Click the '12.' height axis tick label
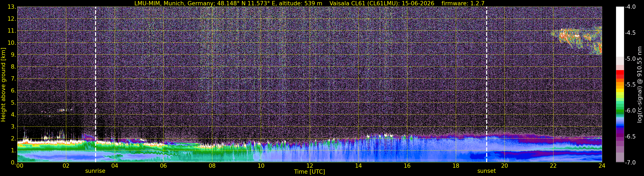Viewport: 644px width, 176px height. [12, 19]
